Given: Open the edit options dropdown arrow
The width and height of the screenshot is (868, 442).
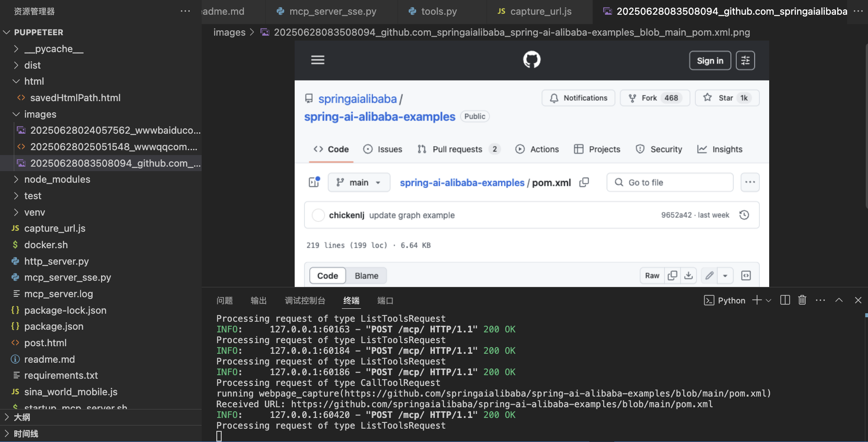Looking at the screenshot, I should coord(725,276).
